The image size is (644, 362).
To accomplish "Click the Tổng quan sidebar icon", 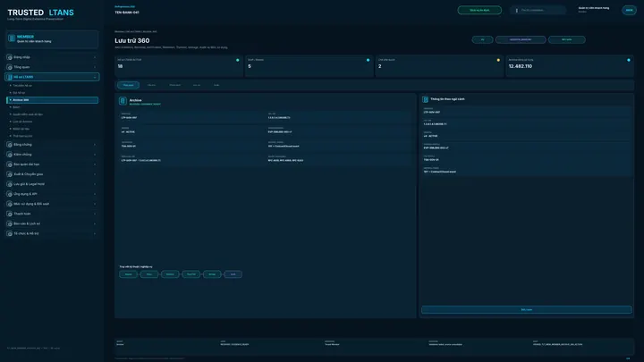I will tap(10, 67).
